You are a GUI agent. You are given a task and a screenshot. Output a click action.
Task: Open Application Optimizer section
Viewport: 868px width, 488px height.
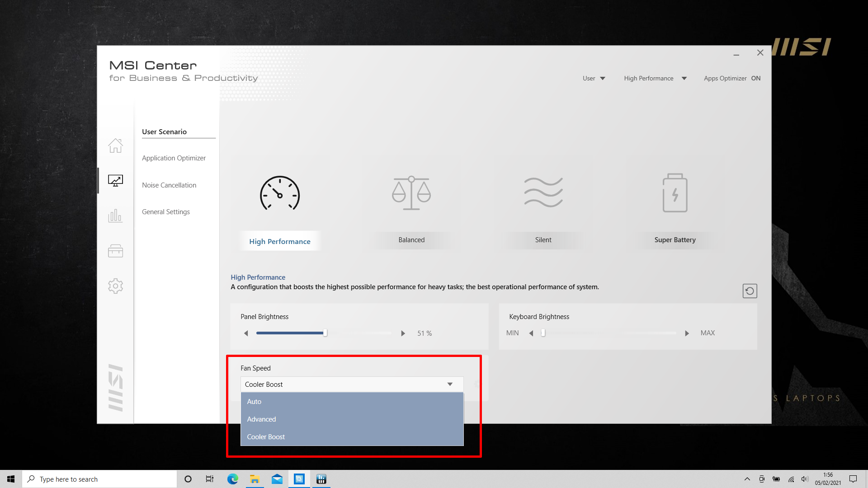pyautogui.click(x=174, y=158)
